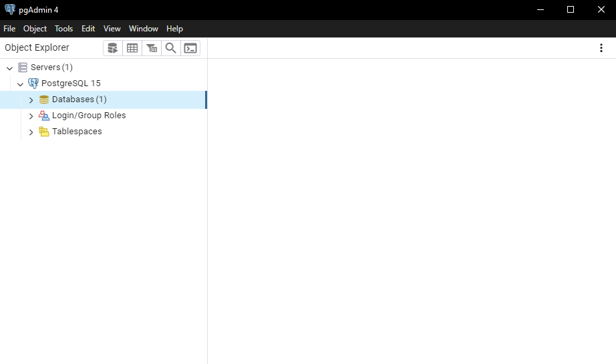Click the Filtered Rows toolbar icon
Viewport: 616px width, 364px height.
point(152,48)
